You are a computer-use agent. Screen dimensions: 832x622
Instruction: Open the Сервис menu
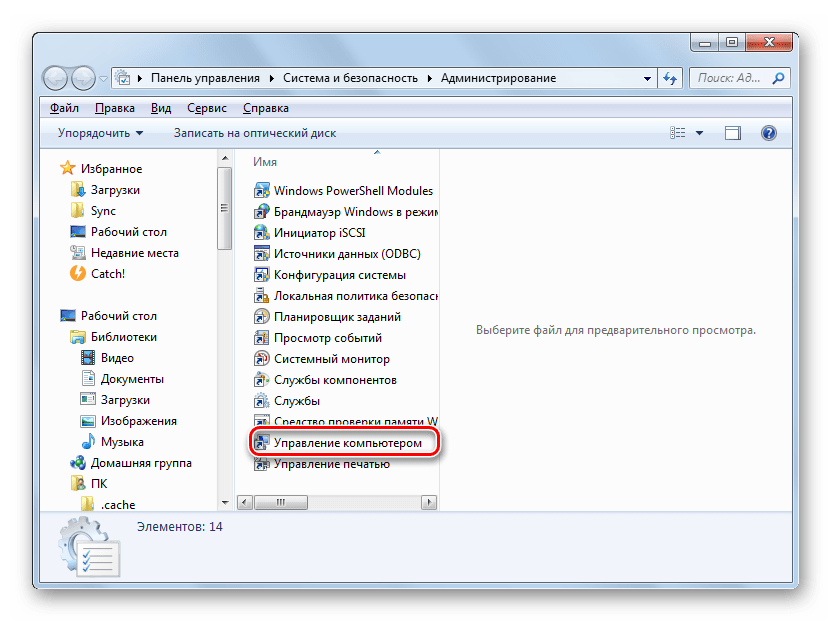click(205, 108)
